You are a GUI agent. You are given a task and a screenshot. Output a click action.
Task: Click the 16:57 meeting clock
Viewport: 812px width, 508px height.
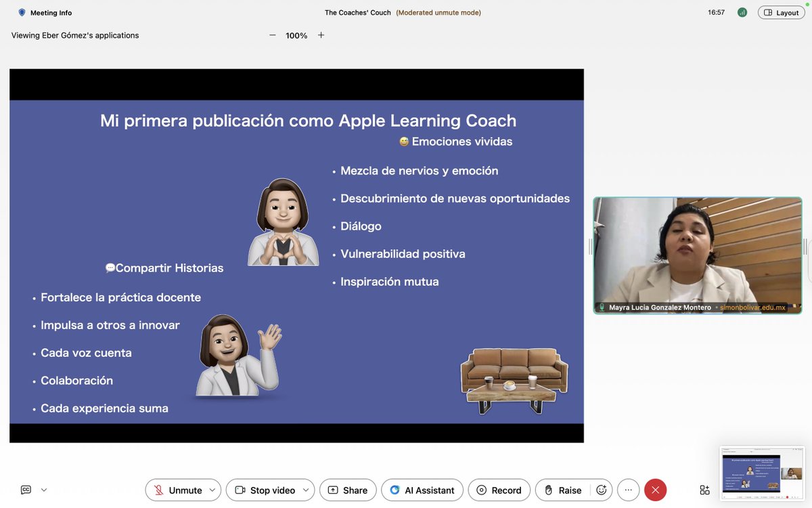tap(716, 12)
